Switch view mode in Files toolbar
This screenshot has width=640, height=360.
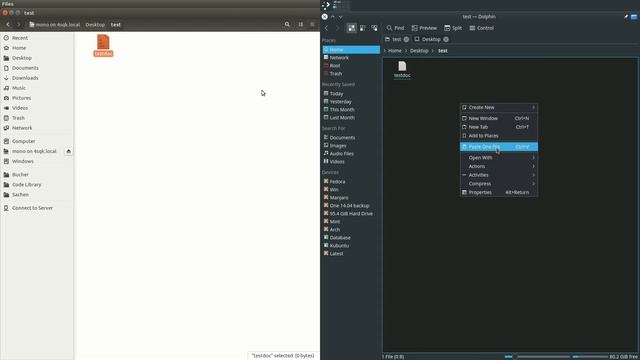tap(301, 24)
